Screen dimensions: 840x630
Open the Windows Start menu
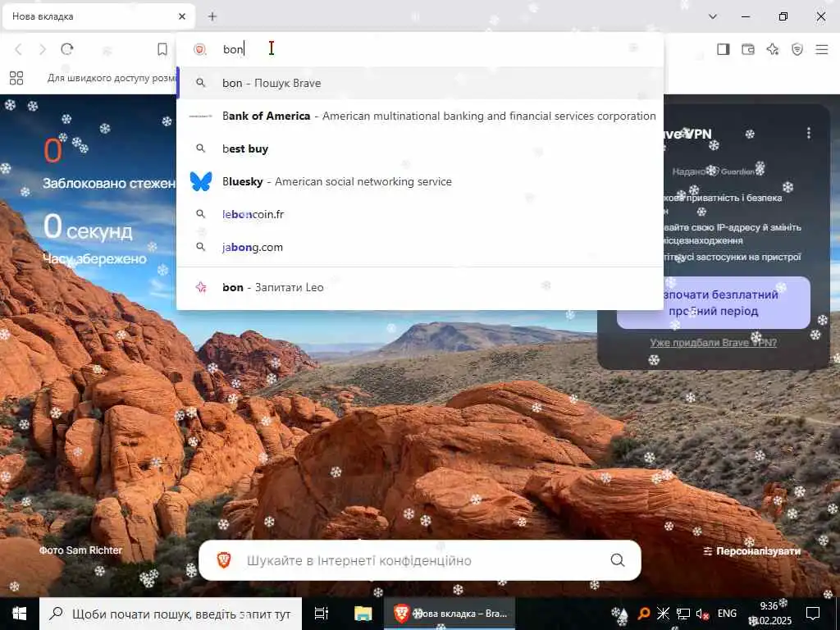tap(20, 614)
